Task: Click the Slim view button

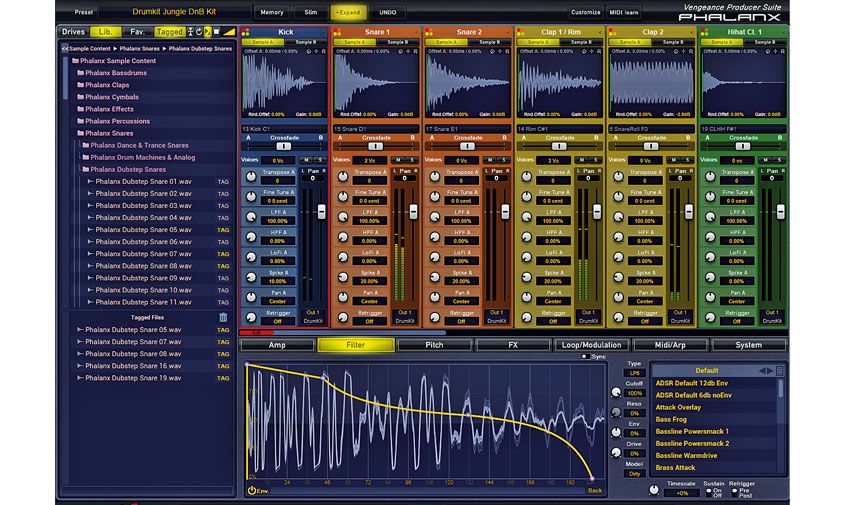Action: pos(311,12)
